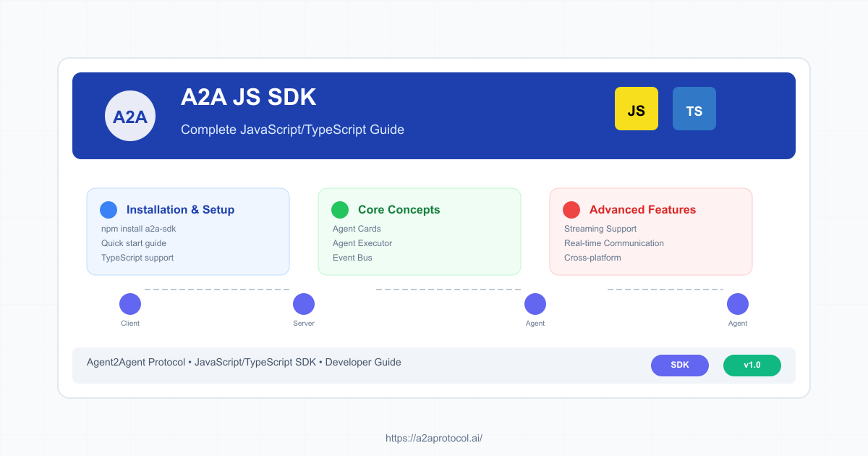Open the a2aprotocol.ai URL link
Image resolution: width=868 pixels, height=456 pixels.
click(434, 438)
